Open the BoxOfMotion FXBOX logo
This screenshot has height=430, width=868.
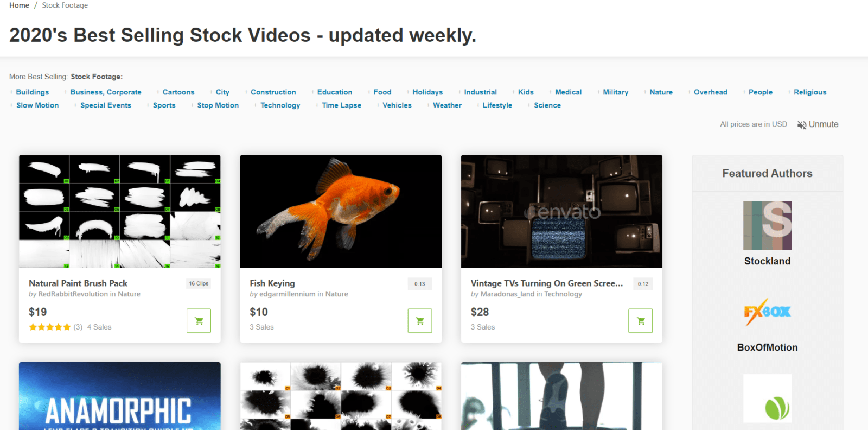pyautogui.click(x=767, y=312)
